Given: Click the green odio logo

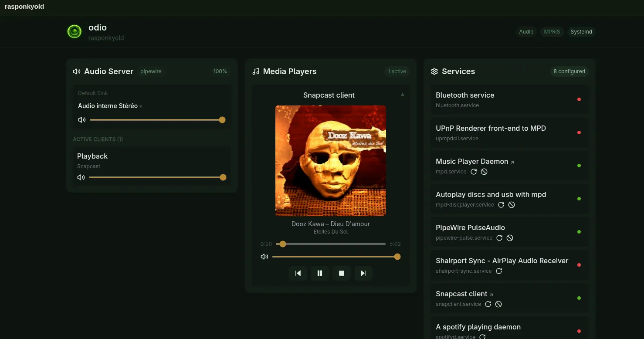Looking at the screenshot, I should 75,31.
